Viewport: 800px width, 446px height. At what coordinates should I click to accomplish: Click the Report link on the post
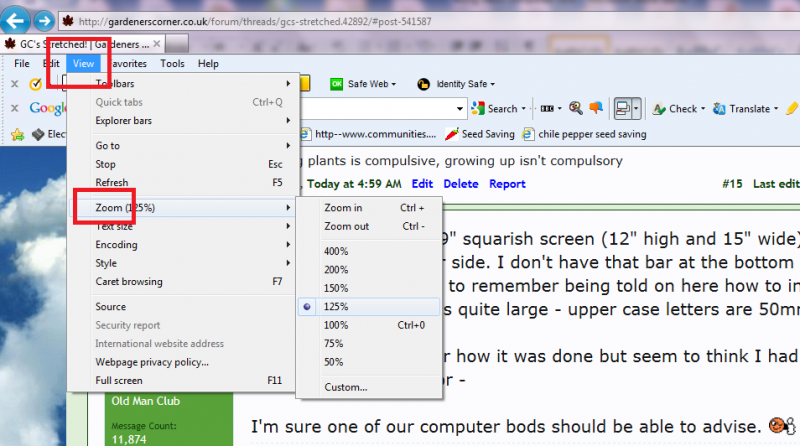click(507, 184)
